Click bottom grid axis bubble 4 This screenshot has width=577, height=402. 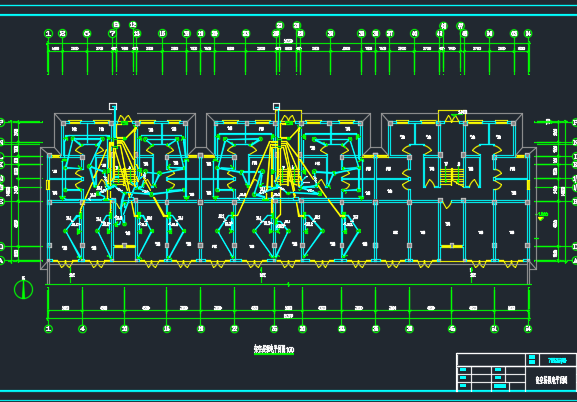82,329
